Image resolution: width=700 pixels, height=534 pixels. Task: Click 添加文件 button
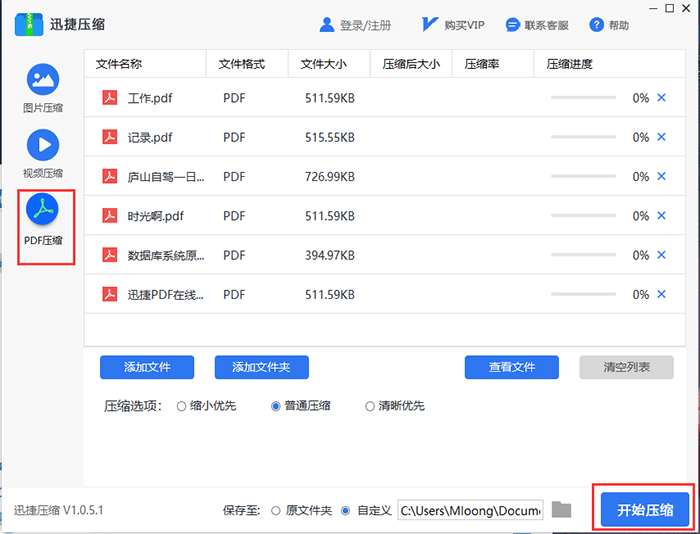pos(147,367)
